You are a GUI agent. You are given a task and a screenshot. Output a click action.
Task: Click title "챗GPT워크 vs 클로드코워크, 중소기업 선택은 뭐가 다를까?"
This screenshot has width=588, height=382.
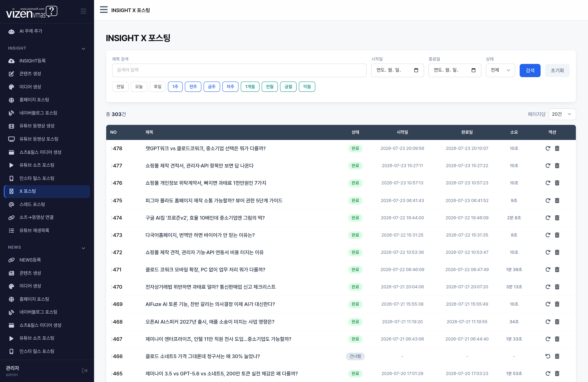(205, 148)
